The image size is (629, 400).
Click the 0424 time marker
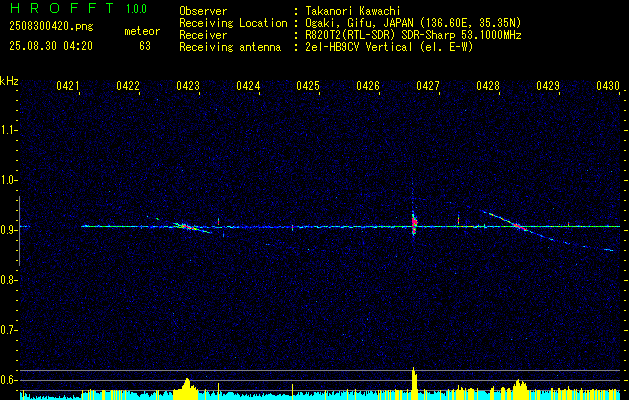248,86
